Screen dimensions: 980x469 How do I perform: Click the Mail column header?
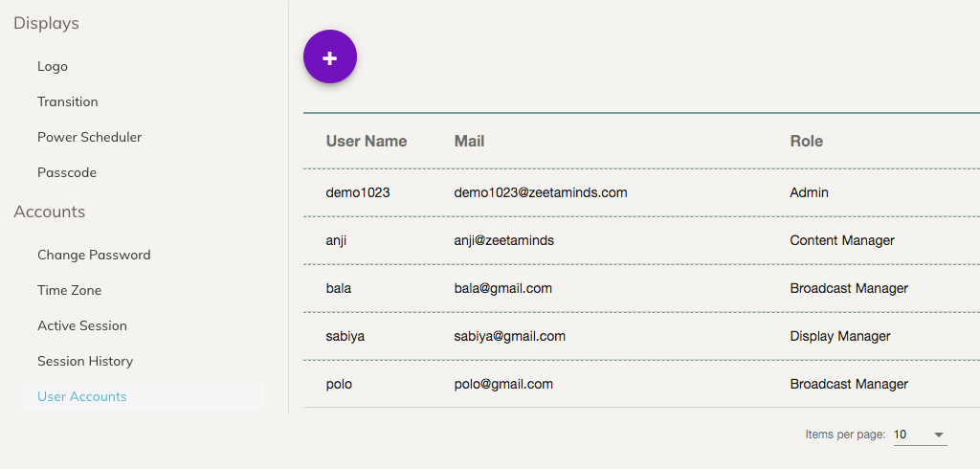(x=469, y=142)
